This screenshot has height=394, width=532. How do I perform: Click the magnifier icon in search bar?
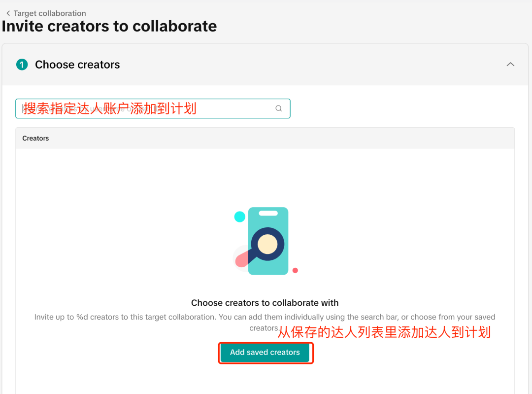click(x=278, y=108)
